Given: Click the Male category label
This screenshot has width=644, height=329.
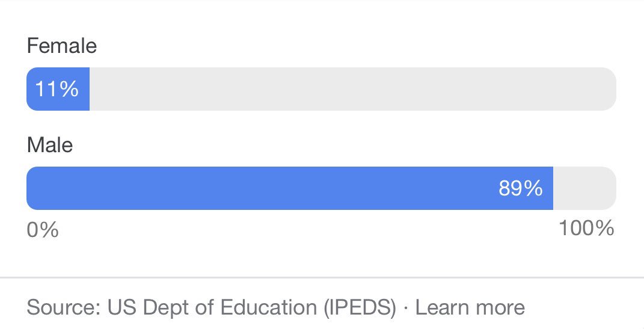Looking at the screenshot, I should pyautogui.click(x=50, y=145).
